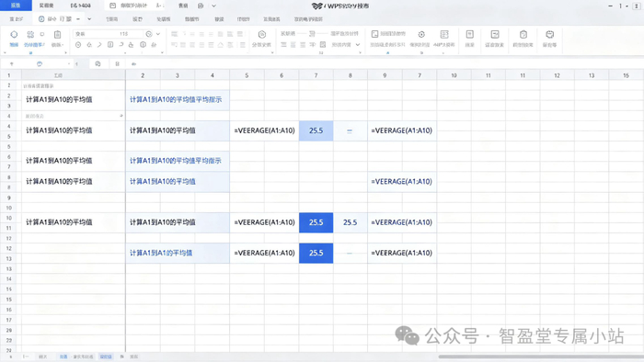644x362 pixels.
Task: Click the chart-sheet icon second from ribbon's right
Action: [x=495, y=34]
